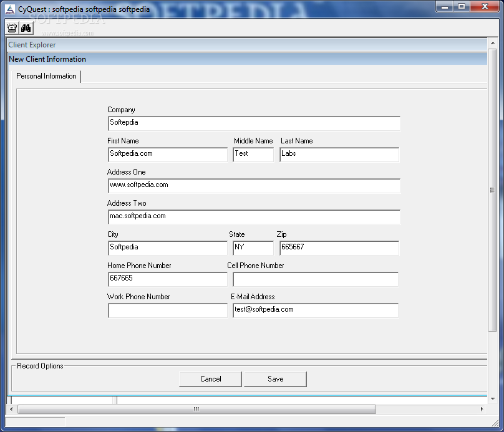Image resolution: width=504 pixels, height=432 pixels.
Task: Click the empty Work Phone Number field
Action: [x=168, y=310]
